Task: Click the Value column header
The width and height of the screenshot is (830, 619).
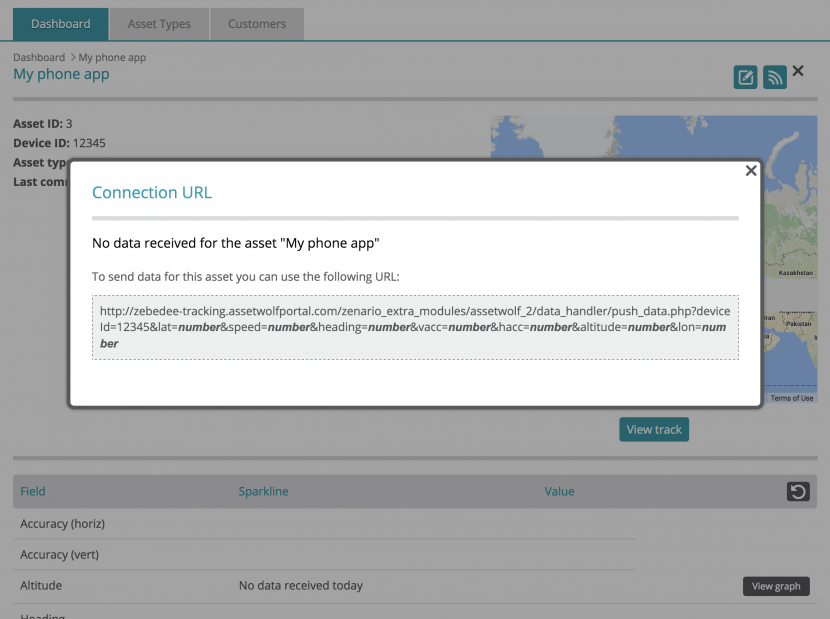Action: click(x=559, y=491)
